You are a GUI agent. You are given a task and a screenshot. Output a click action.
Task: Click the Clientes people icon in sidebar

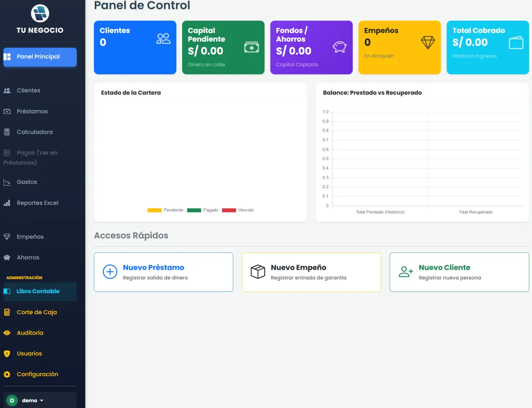click(x=7, y=90)
